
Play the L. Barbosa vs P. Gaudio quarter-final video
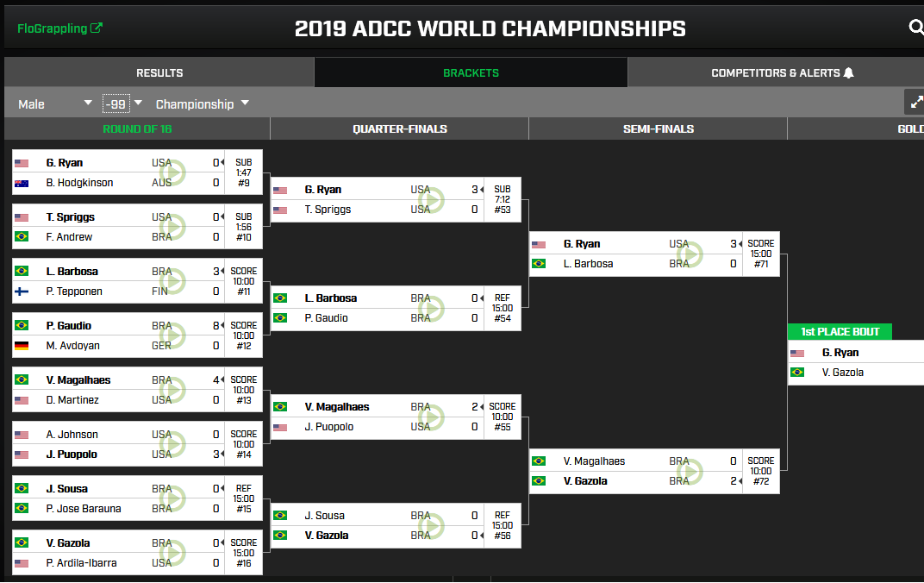point(432,308)
